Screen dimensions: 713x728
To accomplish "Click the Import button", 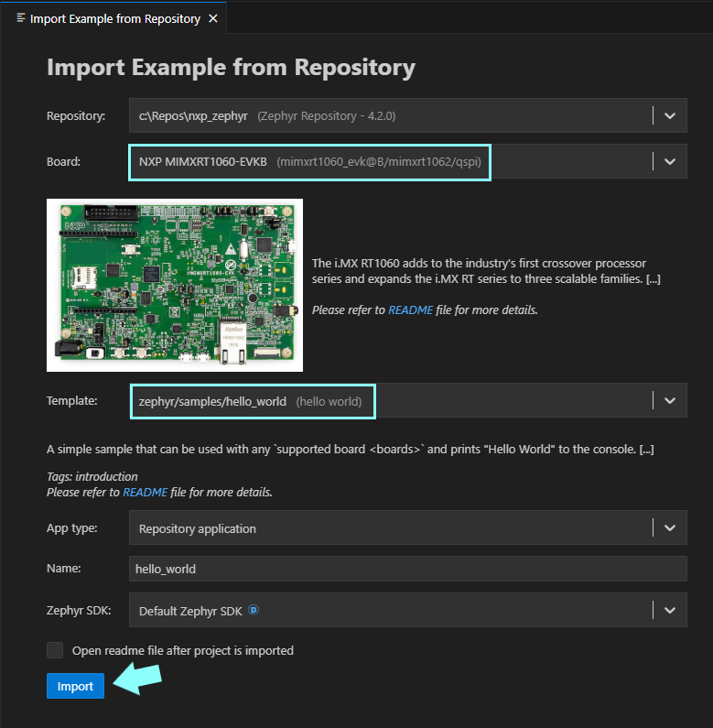I will click(x=75, y=686).
